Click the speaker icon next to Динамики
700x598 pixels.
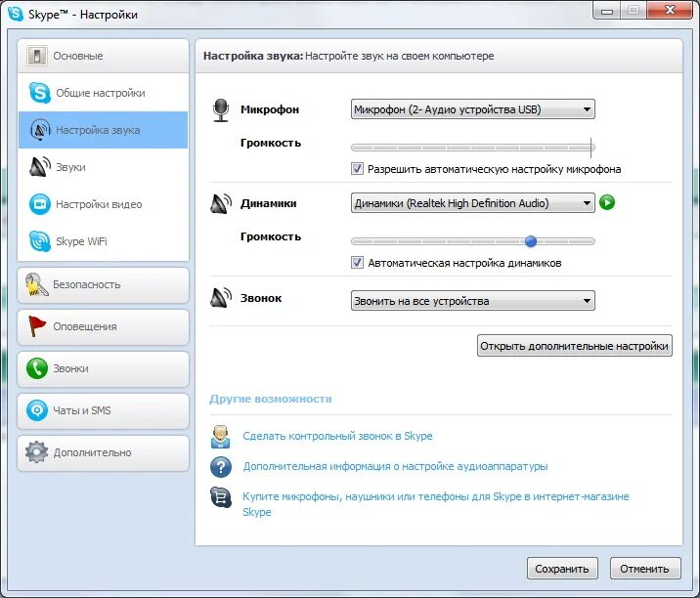[x=221, y=204]
